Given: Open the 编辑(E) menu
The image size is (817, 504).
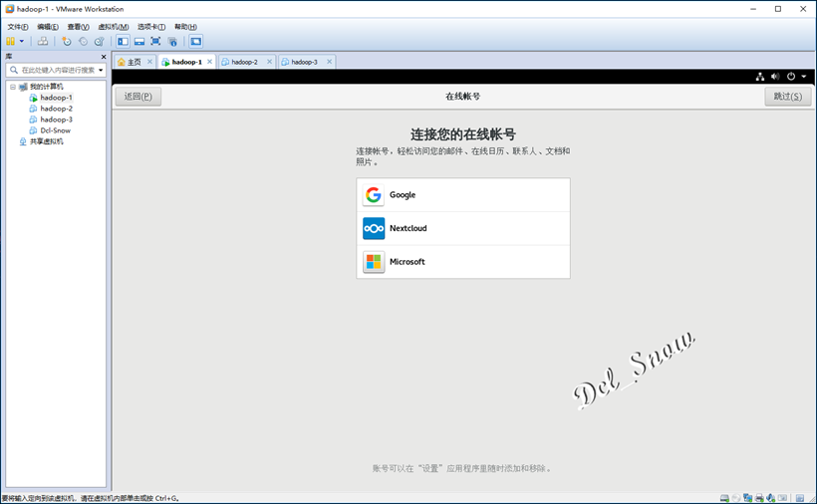Looking at the screenshot, I should coord(48,27).
